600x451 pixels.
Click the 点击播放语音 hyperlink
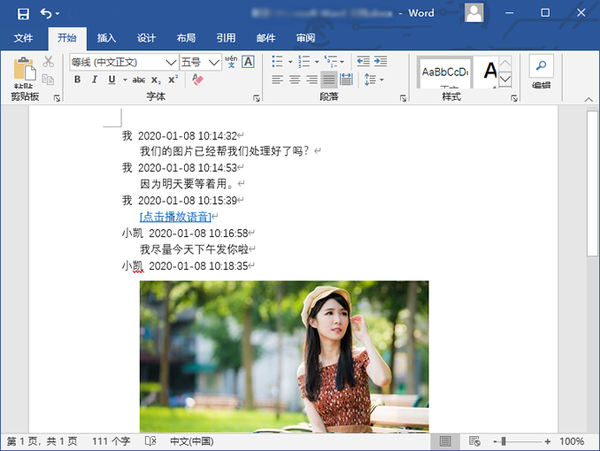point(175,216)
